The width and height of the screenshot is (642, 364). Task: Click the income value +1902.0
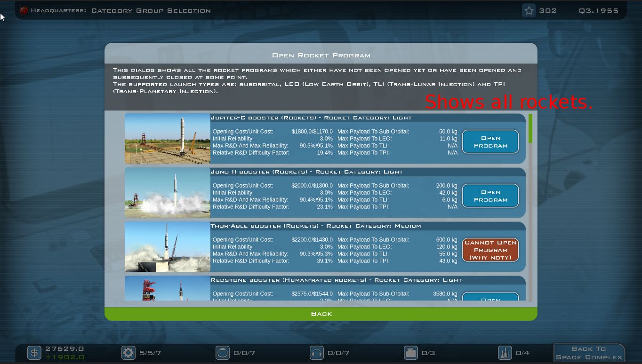64,357
